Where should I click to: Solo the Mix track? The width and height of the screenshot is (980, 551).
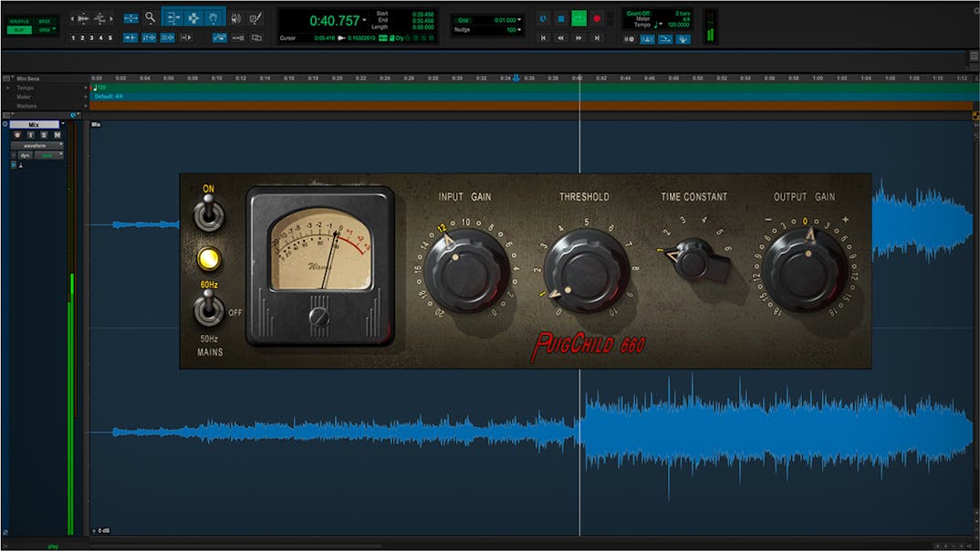(43, 135)
